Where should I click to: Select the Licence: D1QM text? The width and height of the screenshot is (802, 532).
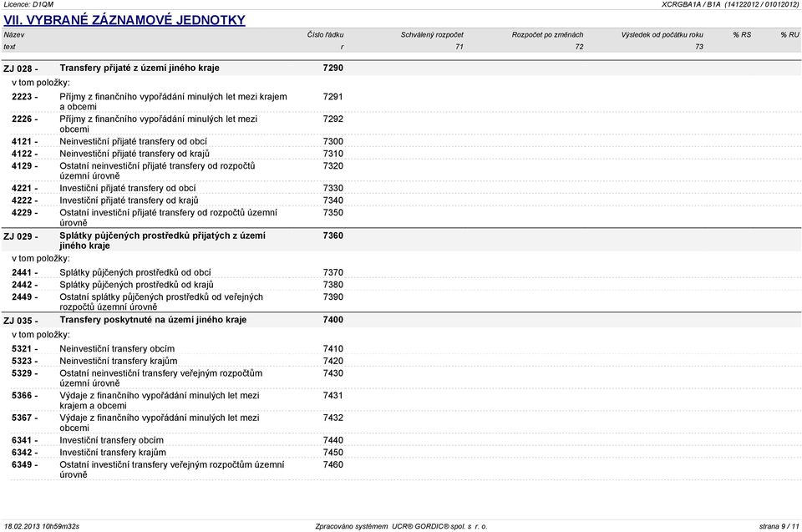tap(28, 4)
